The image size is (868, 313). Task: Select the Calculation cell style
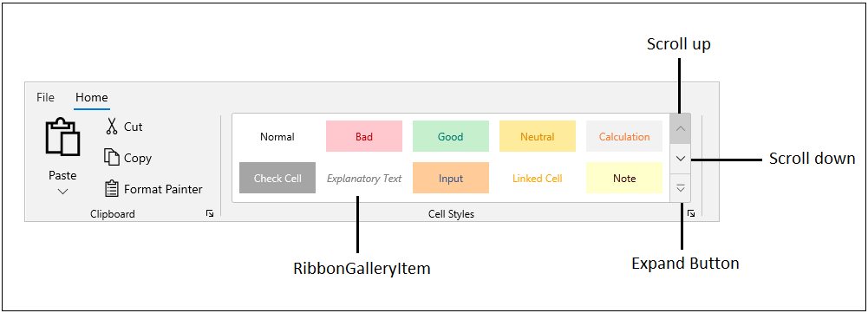[x=624, y=136]
